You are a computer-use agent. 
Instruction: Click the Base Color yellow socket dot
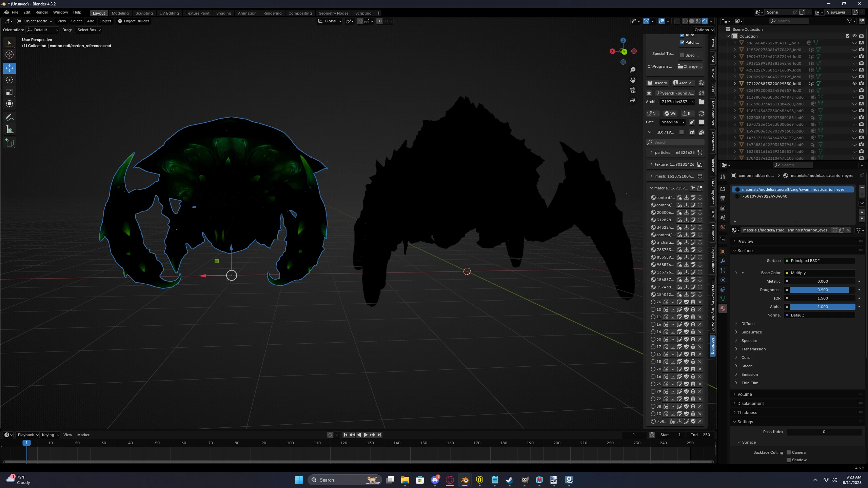(787, 273)
